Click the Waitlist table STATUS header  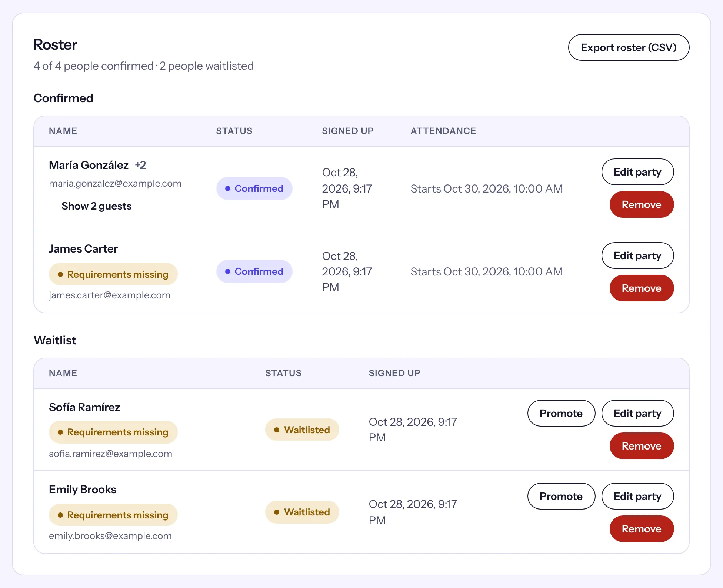pyautogui.click(x=283, y=373)
